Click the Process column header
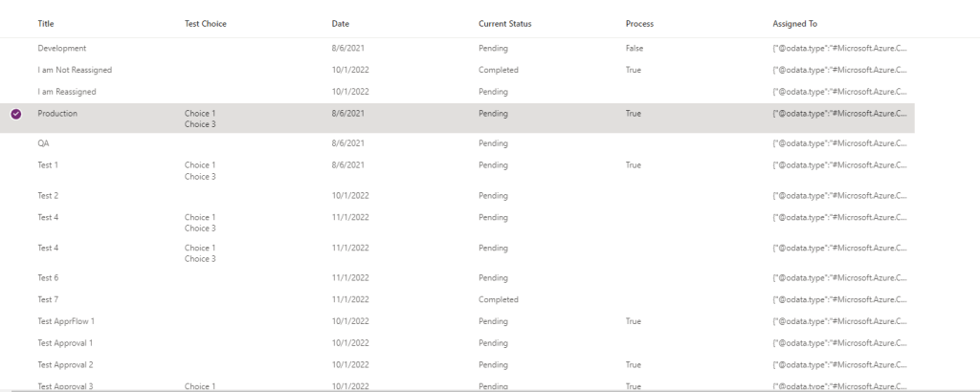 click(x=639, y=23)
